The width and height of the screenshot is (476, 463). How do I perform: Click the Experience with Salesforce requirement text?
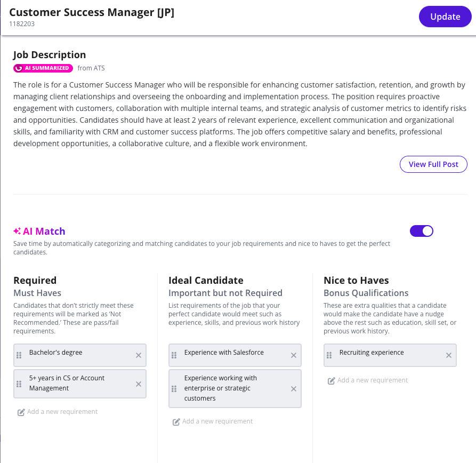click(x=224, y=353)
